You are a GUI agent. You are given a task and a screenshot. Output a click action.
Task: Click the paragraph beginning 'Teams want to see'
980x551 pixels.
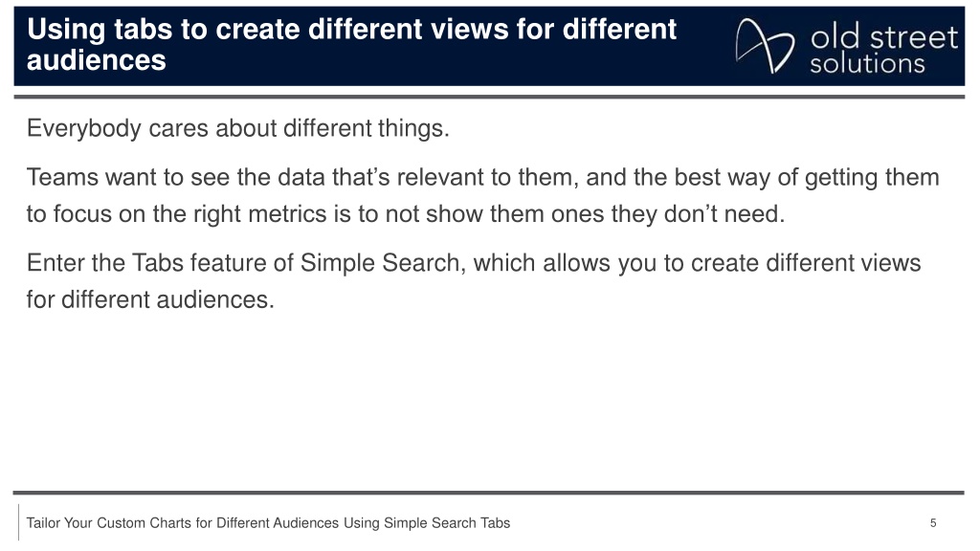[x=482, y=195]
